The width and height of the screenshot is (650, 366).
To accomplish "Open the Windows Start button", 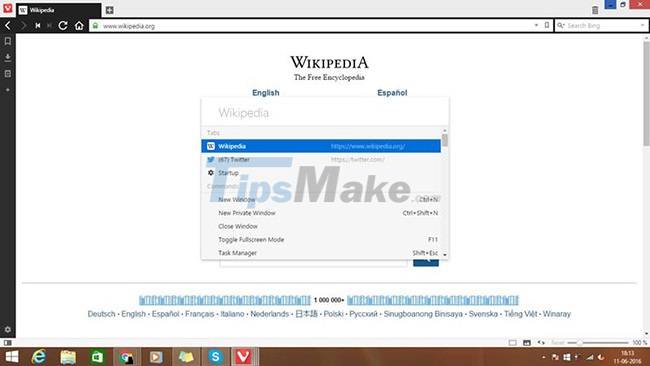I will coord(12,357).
